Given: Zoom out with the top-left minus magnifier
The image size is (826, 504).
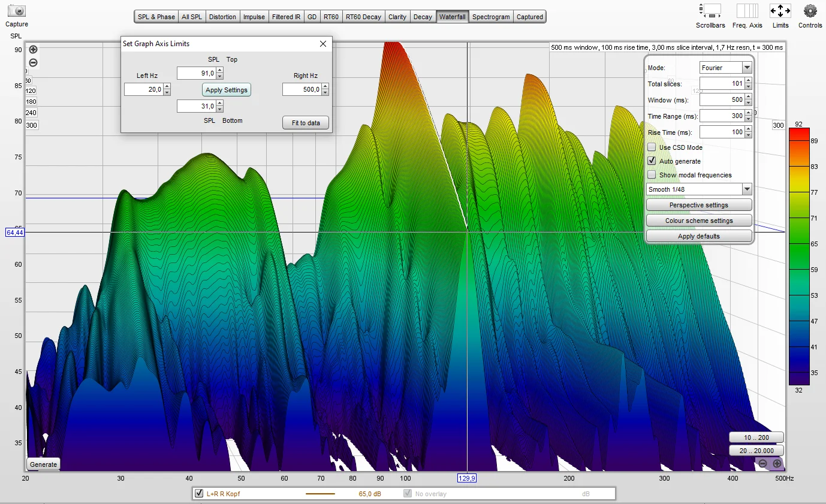Looking at the screenshot, I should (34, 62).
